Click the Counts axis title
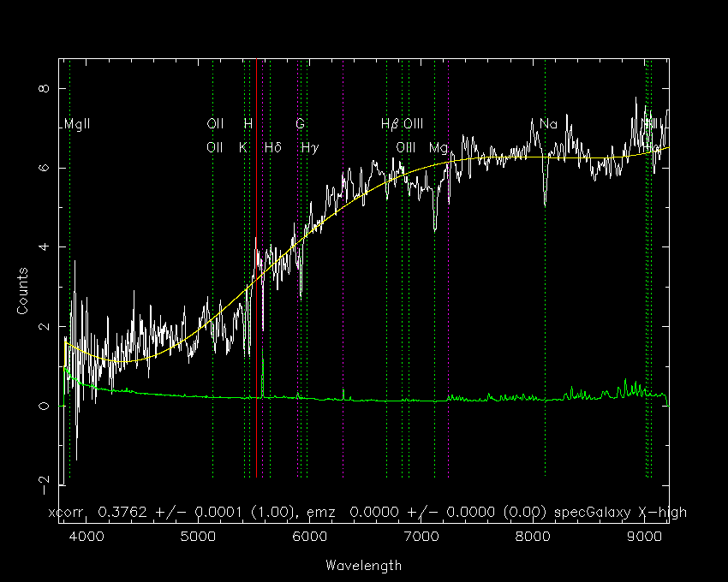This screenshot has width=728, height=582. click(x=22, y=291)
